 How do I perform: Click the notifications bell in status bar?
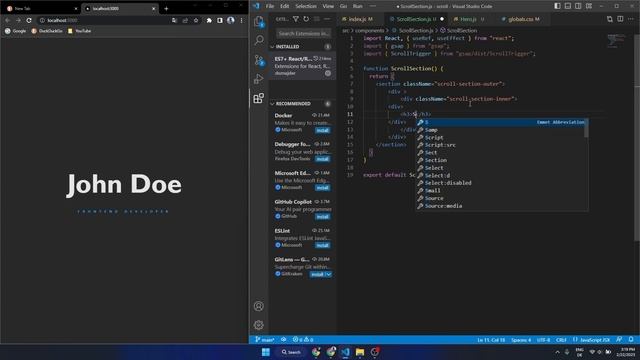[x=631, y=340]
